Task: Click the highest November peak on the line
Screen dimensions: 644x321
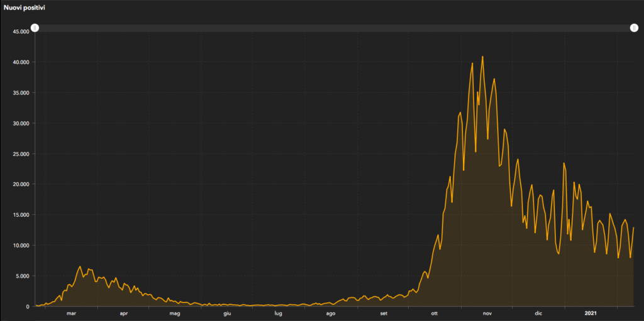Action: [x=482, y=57]
